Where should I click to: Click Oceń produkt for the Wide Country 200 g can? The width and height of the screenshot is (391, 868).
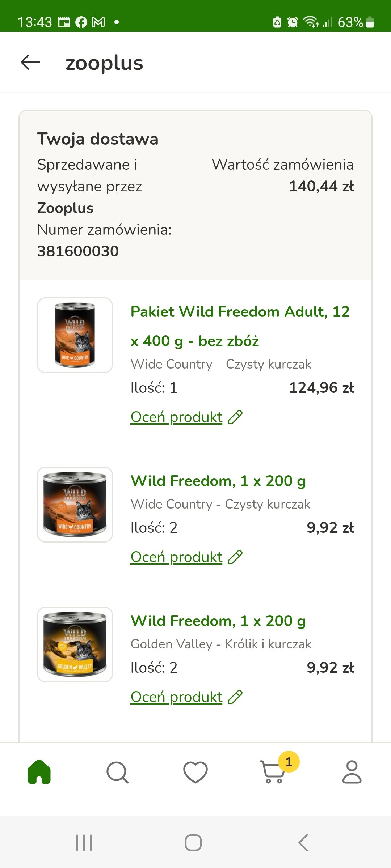click(x=176, y=557)
